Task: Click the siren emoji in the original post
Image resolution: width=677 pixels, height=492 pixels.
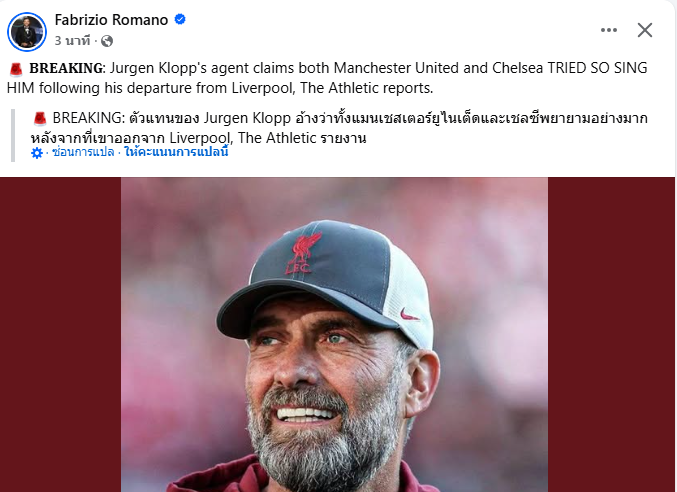Action: [16, 68]
